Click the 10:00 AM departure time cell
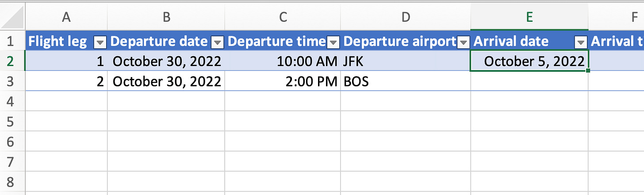Viewport: 644px width, 195px height. [x=283, y=61]
